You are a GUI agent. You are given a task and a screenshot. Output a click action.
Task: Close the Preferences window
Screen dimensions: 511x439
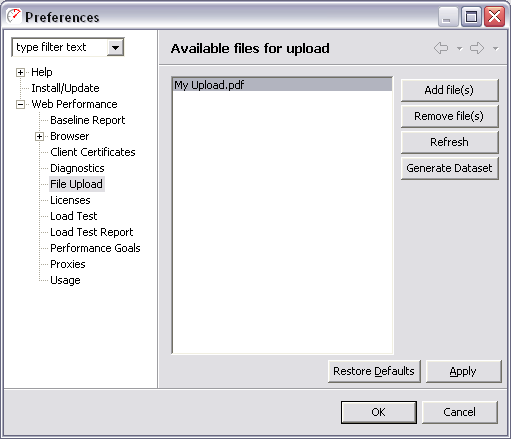pos(494,16)
